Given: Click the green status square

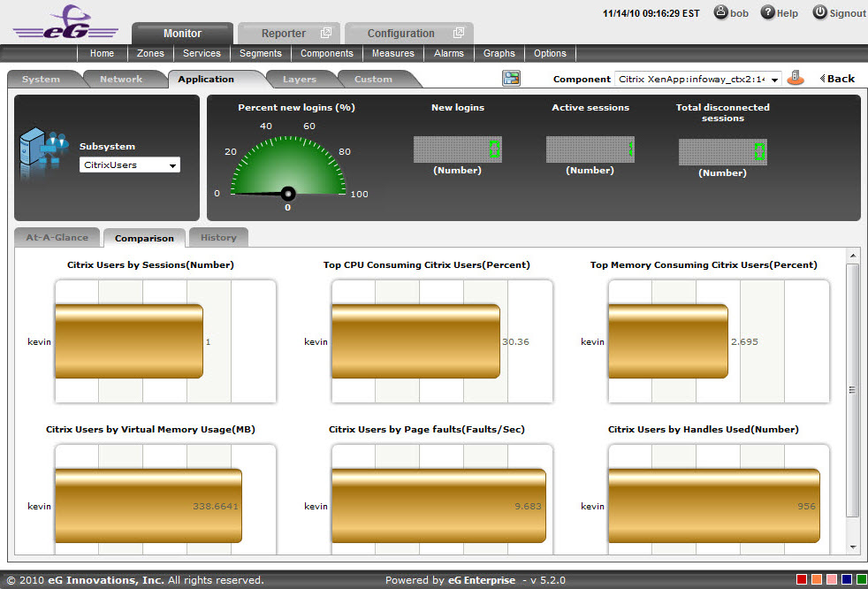Looking at the screenshot, I should pos(861,580).
